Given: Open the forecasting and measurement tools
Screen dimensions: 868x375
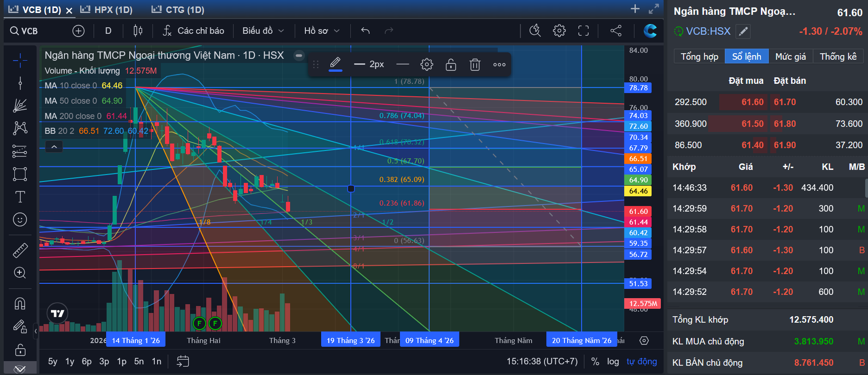Looking at the screenshot, I should click(x=20, y=151).
